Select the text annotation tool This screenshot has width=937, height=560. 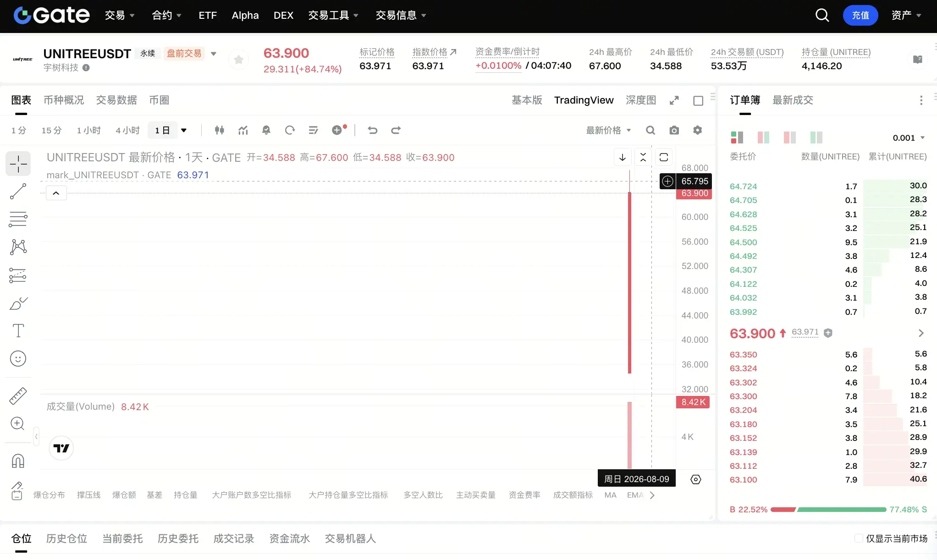pos(18,330)
